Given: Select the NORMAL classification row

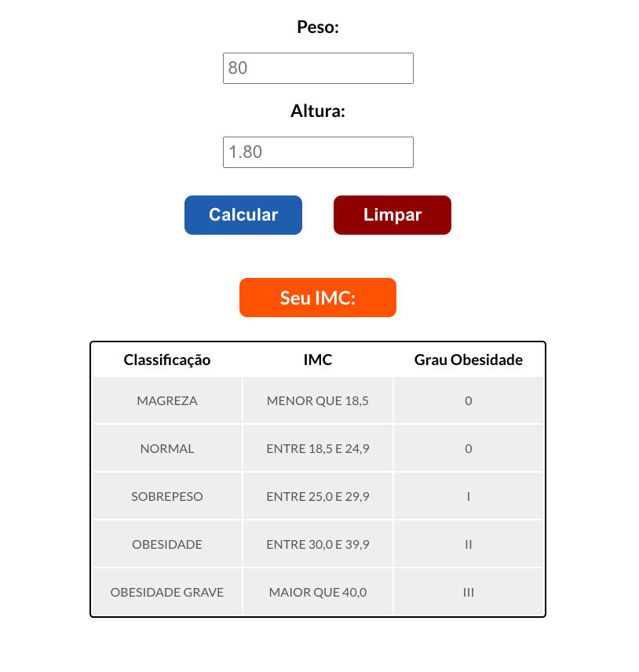Looking at the screenshot, I should (x=167, y=448).
